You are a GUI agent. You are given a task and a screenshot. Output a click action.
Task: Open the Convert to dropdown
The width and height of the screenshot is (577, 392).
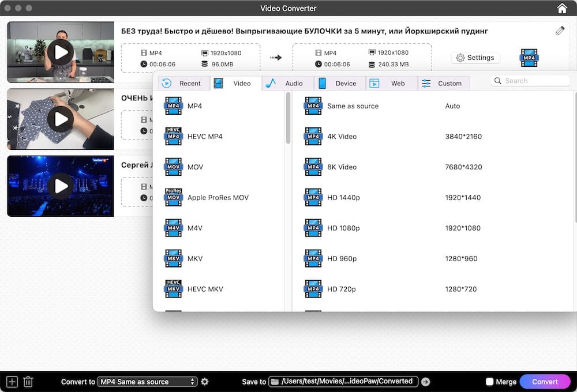point(149,381)
